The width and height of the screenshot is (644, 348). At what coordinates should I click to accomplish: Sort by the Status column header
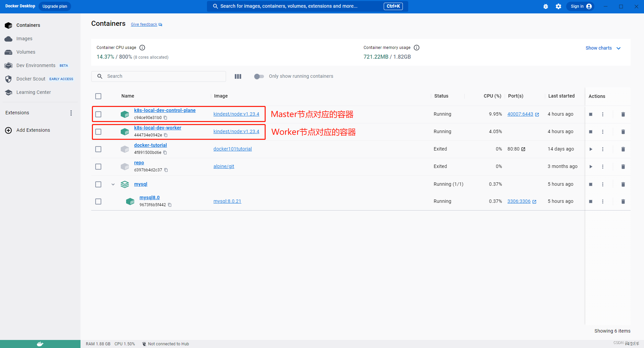[x=441, y=96]
